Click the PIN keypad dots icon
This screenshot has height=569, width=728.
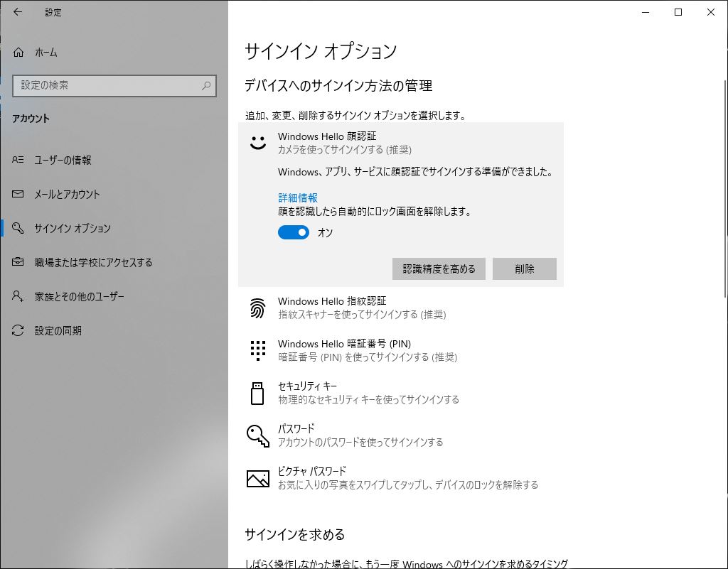257,351
